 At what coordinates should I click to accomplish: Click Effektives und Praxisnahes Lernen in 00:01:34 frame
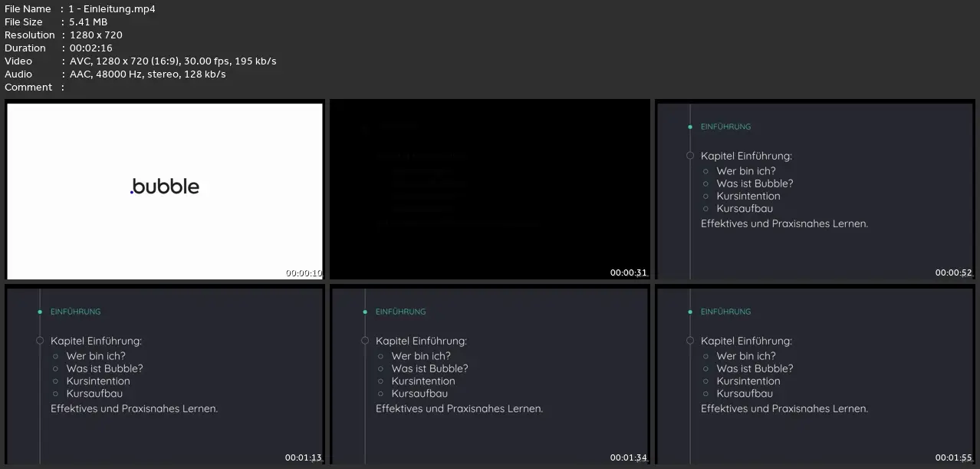click(459, 409)
